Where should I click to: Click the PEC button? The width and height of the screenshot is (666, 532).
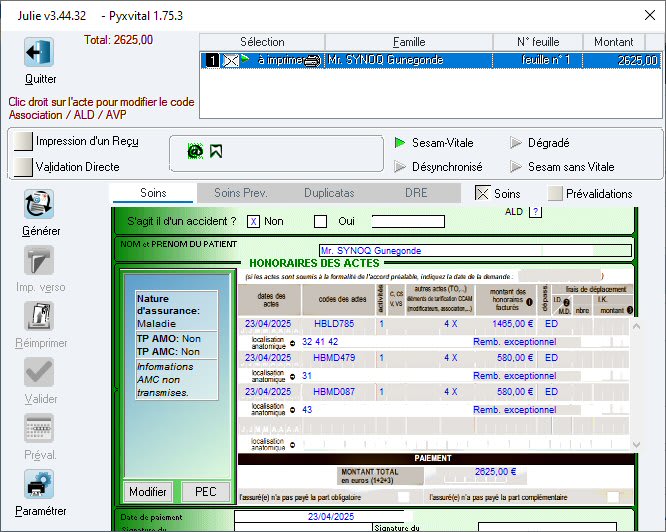[205, 492]
